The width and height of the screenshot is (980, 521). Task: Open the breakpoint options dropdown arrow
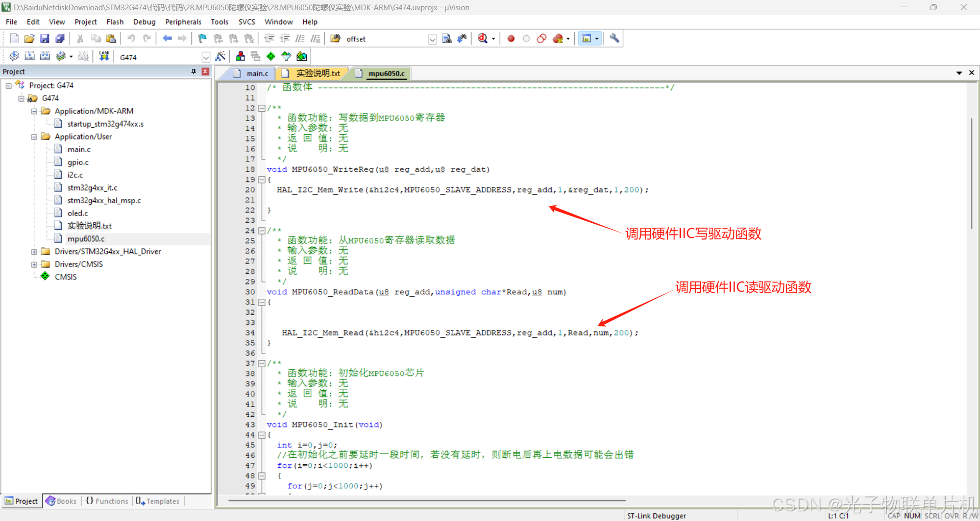(x=568, y=39)
